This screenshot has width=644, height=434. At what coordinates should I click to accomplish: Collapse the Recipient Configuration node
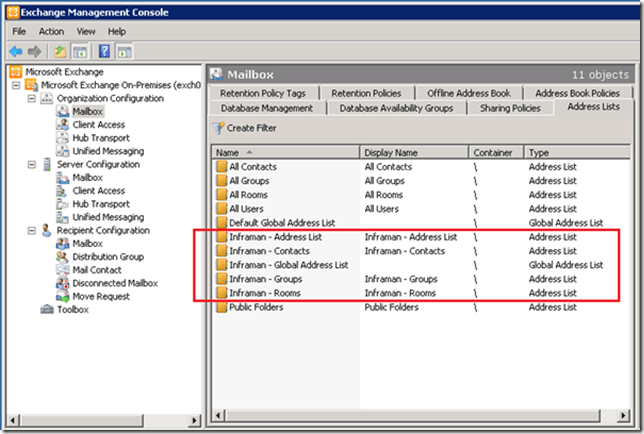pyautogui.click(x=32, y=230)
